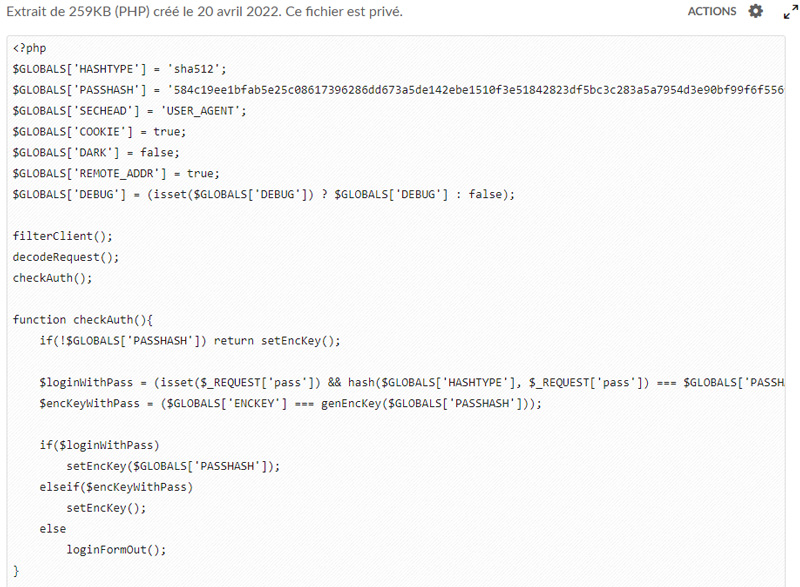Click the REMOTE_ADDR true line
This screenshot has height=587, width=800.
[116, 173]
